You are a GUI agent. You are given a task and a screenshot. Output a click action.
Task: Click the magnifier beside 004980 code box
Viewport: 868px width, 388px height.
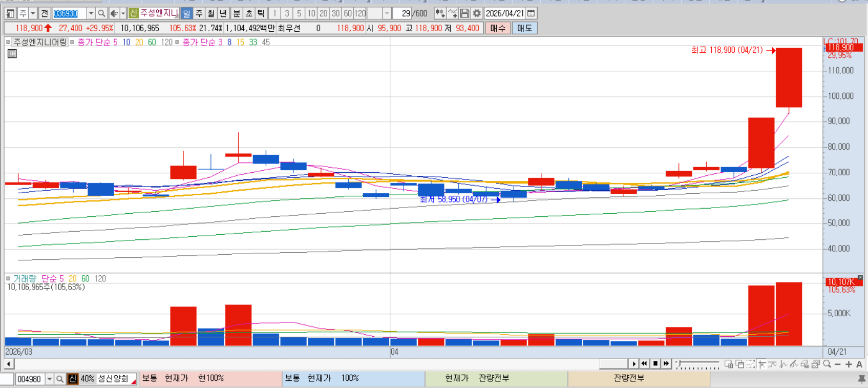(60, 379)
